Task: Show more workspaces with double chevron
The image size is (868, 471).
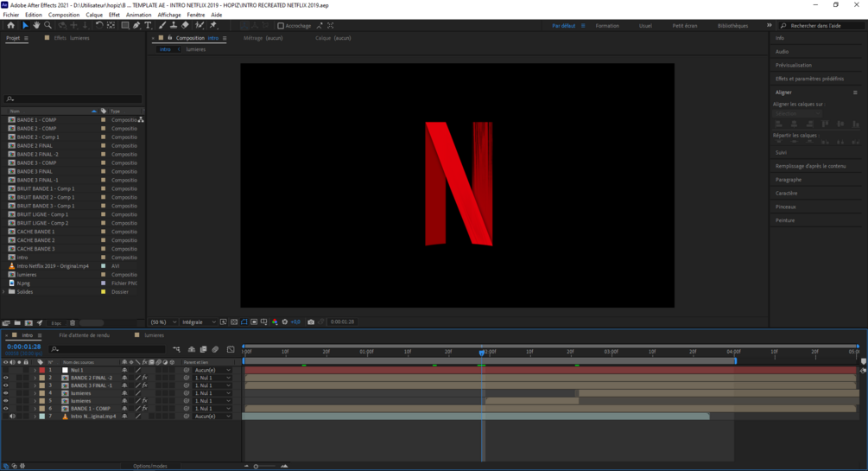Action: (769, 25)
